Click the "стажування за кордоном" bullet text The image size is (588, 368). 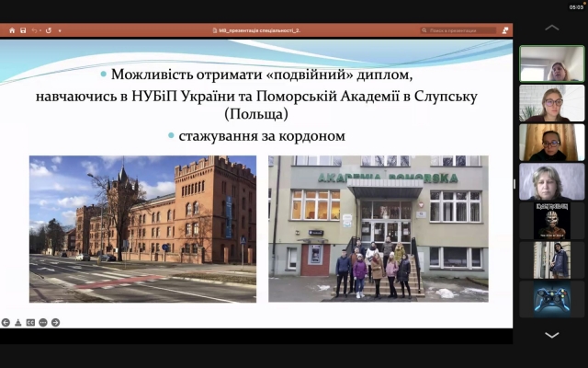coord(262,136)
